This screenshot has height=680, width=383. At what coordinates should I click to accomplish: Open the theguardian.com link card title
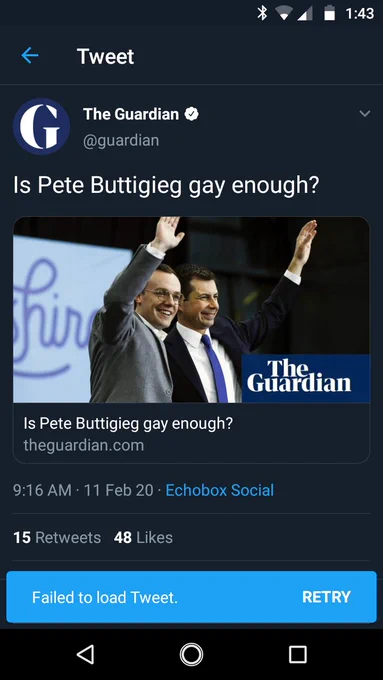128,424
